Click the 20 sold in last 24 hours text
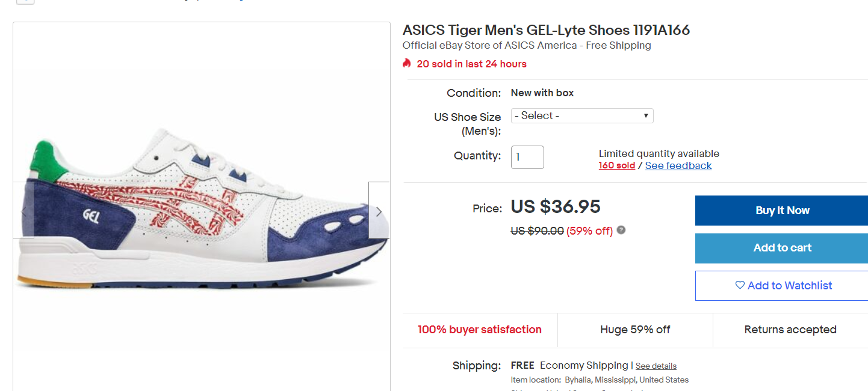 471,64
